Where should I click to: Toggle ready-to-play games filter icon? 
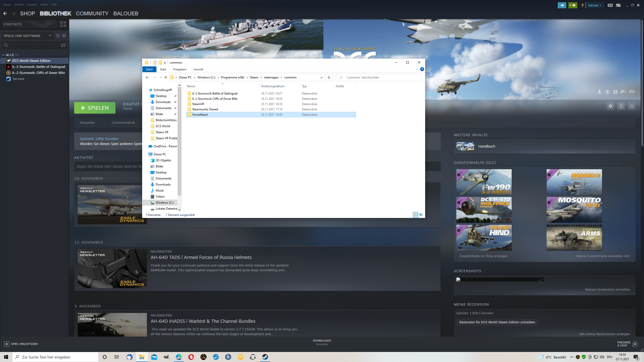[64, 36]
